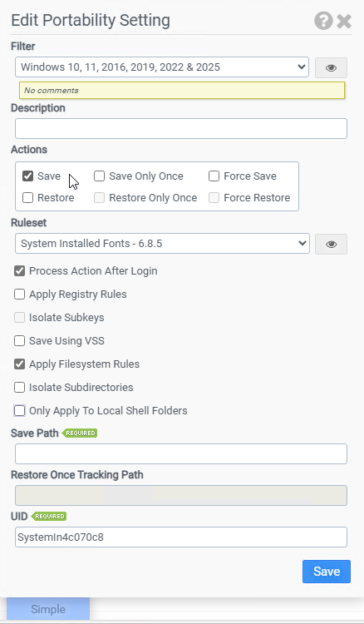Enable the Restore action checkbox
Viewport: 364px width, 624px height.
[27, 197]
